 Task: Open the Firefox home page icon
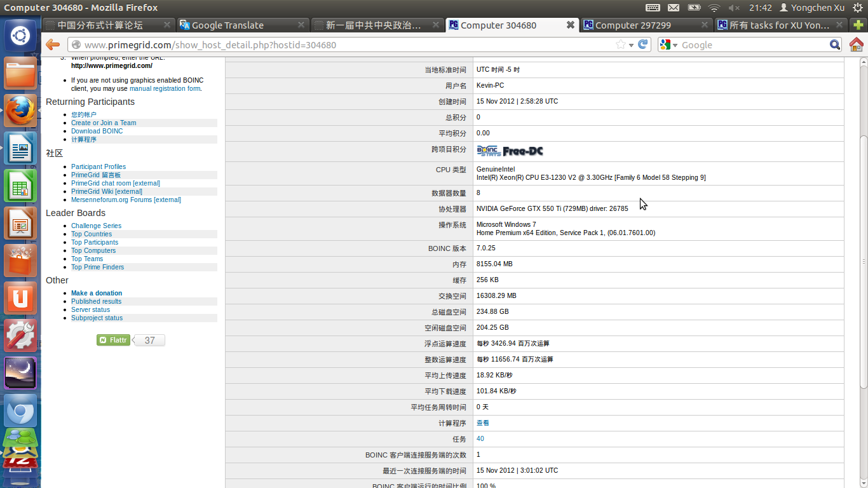pyautogui.click(x=856, y=44)
